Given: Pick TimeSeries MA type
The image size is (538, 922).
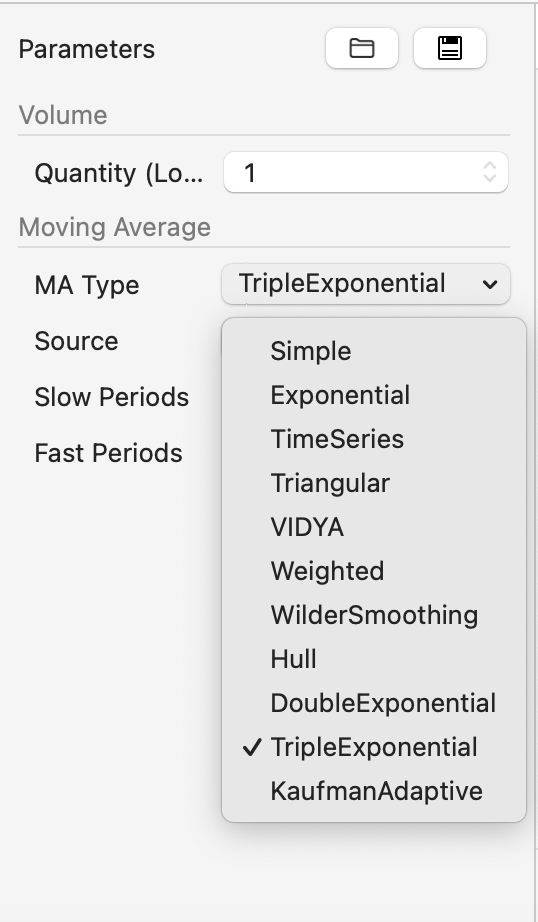Looking at the screenshot, I should (x=374, y=439).
